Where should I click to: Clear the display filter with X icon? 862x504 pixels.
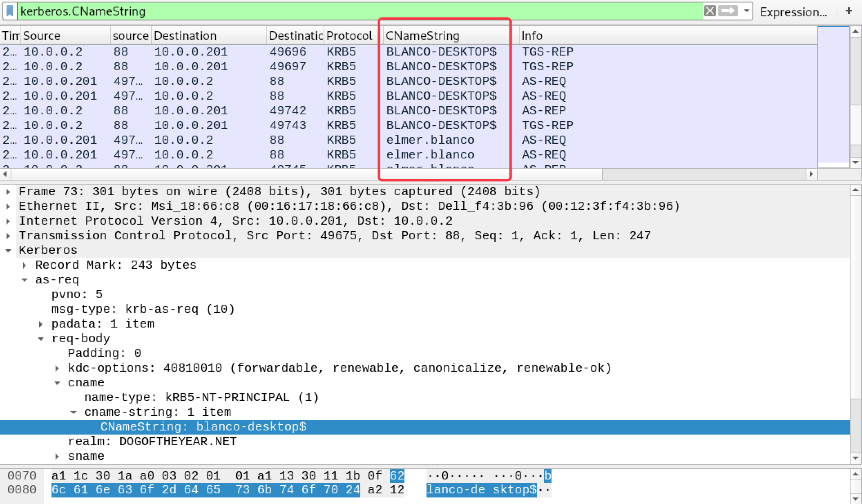[x=710, y=11]
